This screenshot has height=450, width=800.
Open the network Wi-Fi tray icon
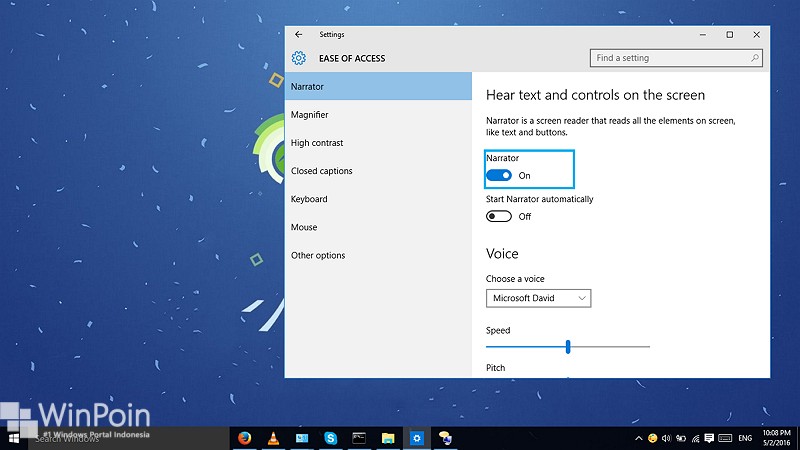[x=695, y=438]
